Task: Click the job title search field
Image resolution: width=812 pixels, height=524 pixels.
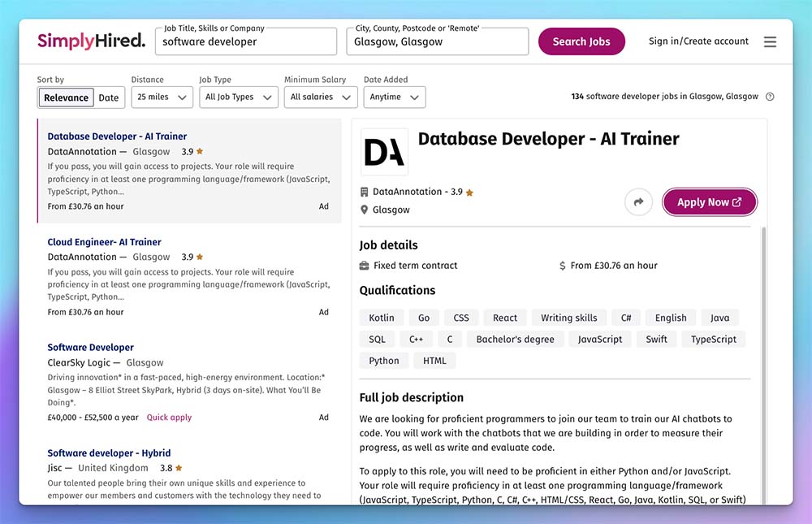Action: click(246, 42)
